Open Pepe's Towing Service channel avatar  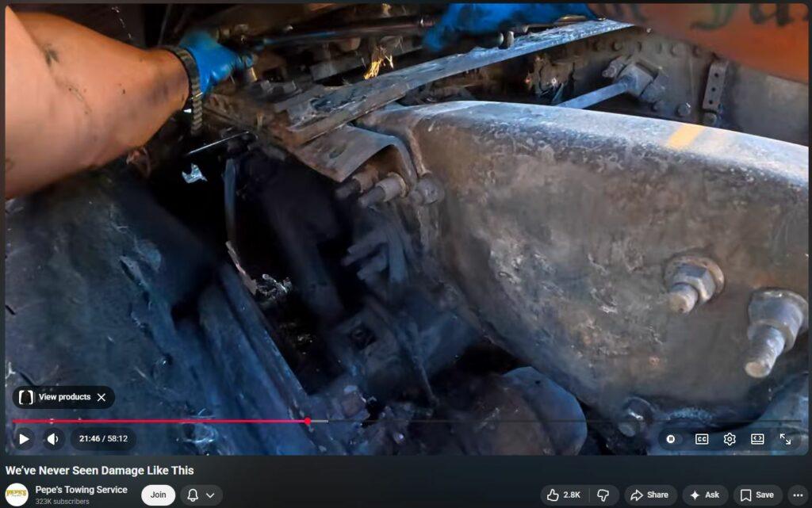17,495
